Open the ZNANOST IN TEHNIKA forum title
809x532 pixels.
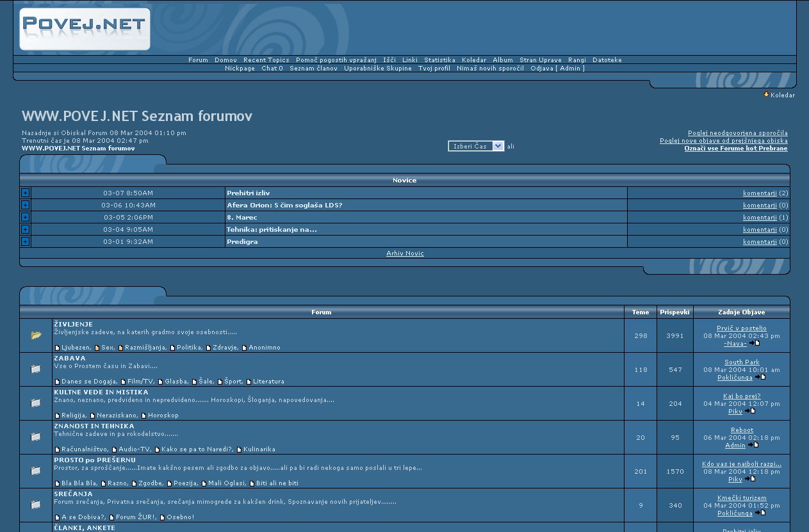coord(94,426)
